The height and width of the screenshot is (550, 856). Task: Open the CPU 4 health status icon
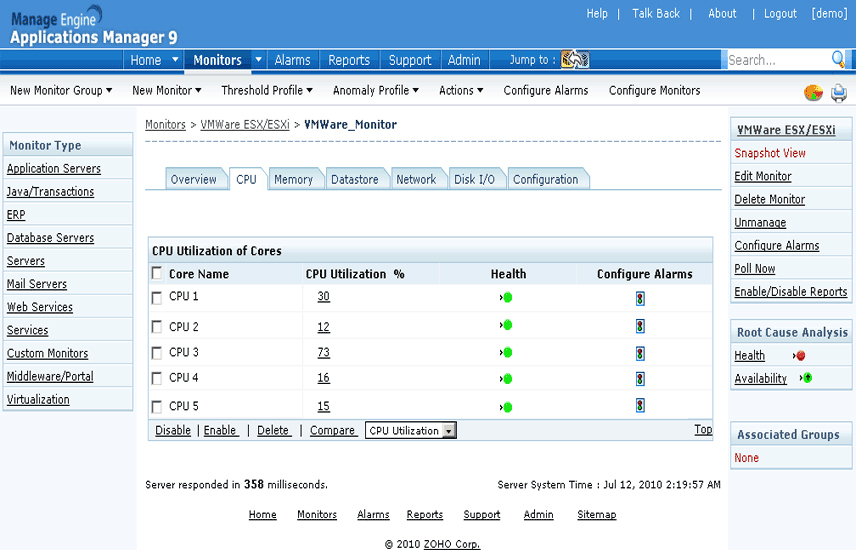coord(506,379)
